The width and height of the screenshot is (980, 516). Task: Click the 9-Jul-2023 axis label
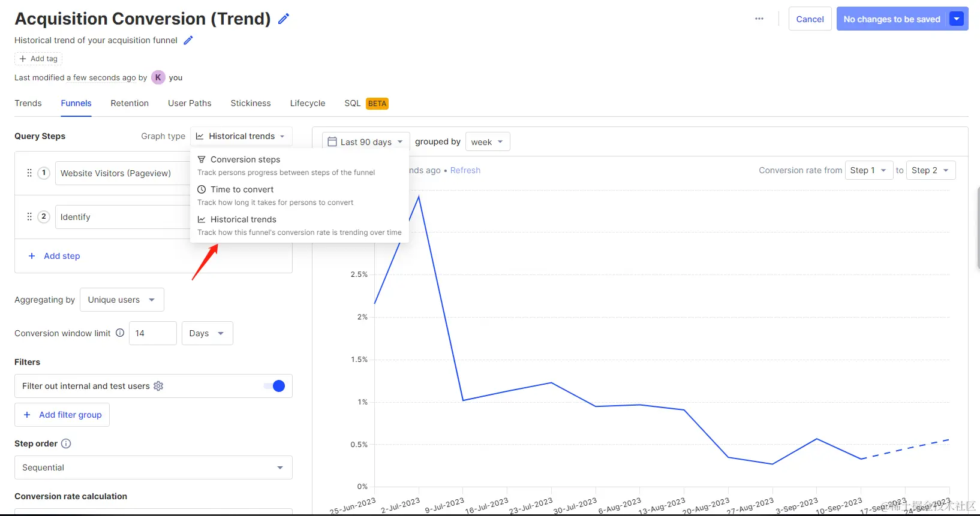445,505
